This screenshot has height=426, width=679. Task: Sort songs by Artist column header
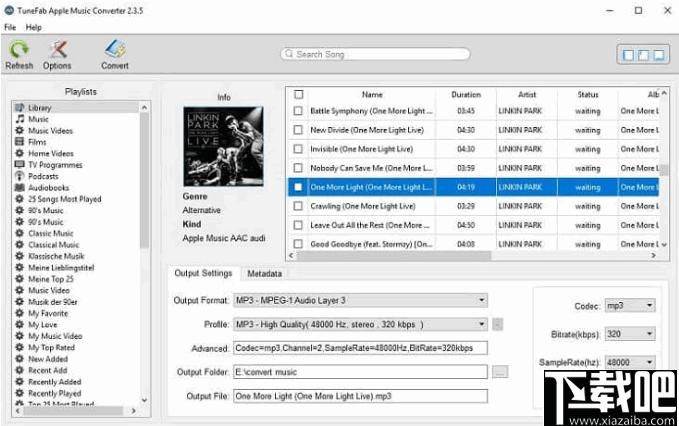pyautogui.click(x=527, y=94)
